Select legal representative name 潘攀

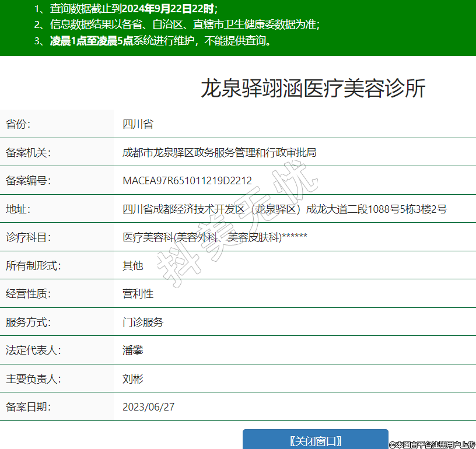tap(132, 350)
